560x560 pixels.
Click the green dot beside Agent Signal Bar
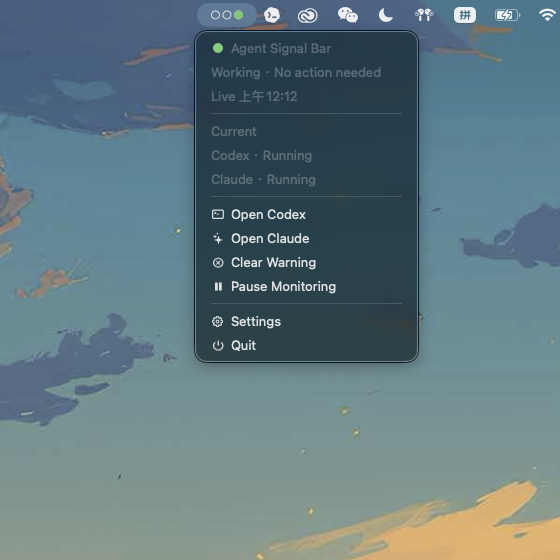pyautogui.click(x=218, y=48)
